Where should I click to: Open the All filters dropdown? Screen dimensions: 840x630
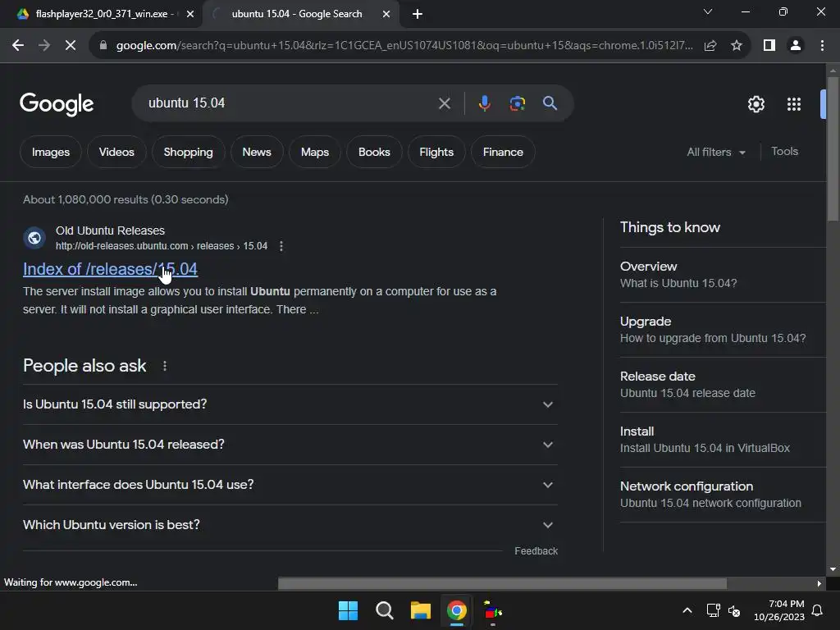(x=716, y=152)
